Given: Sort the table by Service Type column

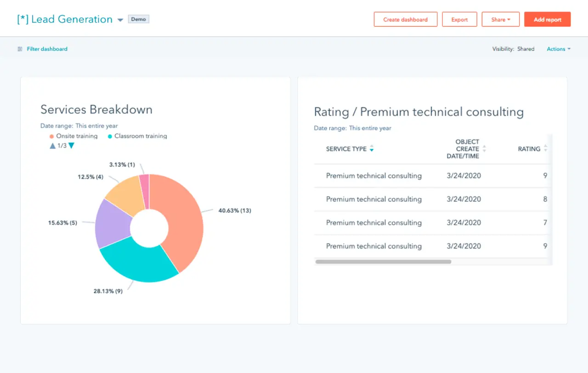Looking at the screenshot, I should click(345, 149).
